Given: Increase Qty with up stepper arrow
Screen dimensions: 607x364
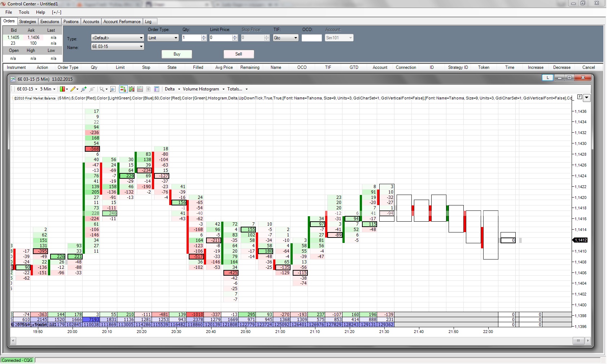Looking at the screenshot, I should (x=204, y=36).
